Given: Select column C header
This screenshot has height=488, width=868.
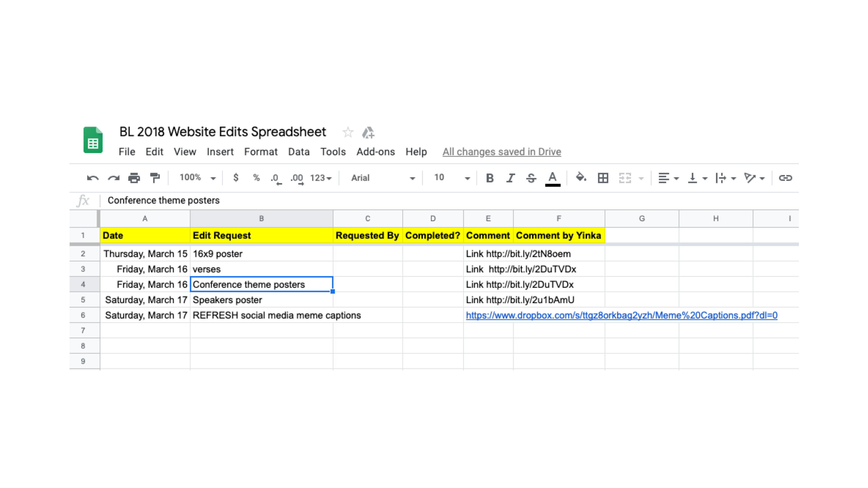Looking at the screenshot, I should (x=368, y=218).
